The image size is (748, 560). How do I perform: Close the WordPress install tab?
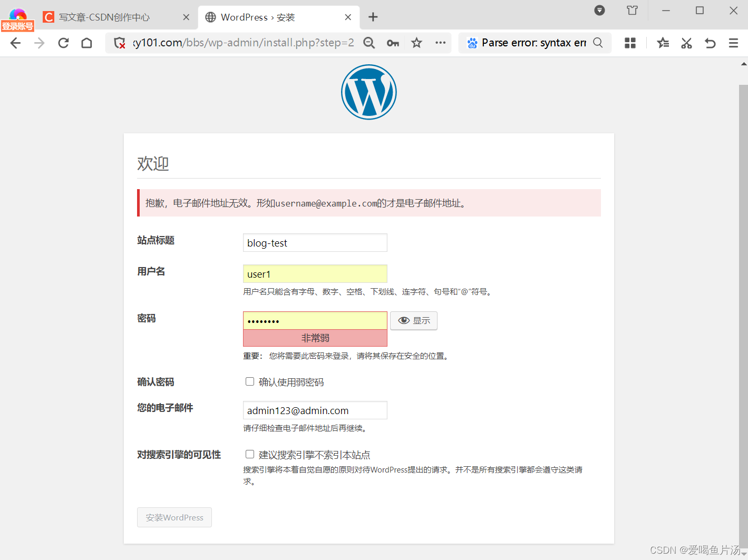348,17
